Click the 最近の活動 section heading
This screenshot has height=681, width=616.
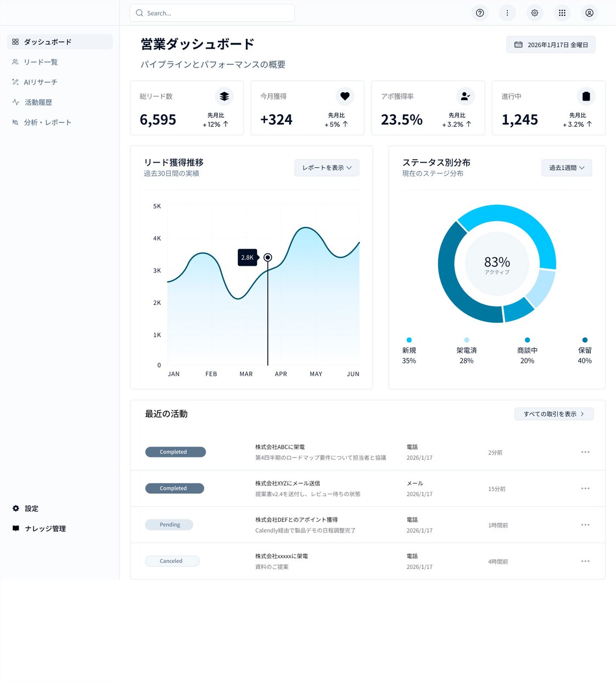(x=166, y=414)
